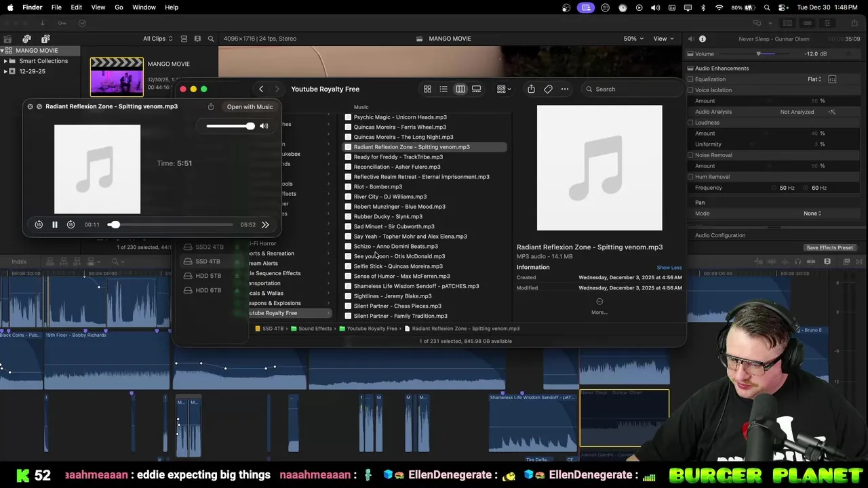868x488 pixels.
Task: Open the Equalization Flat preset dropdown
Action: click(814, 79)
